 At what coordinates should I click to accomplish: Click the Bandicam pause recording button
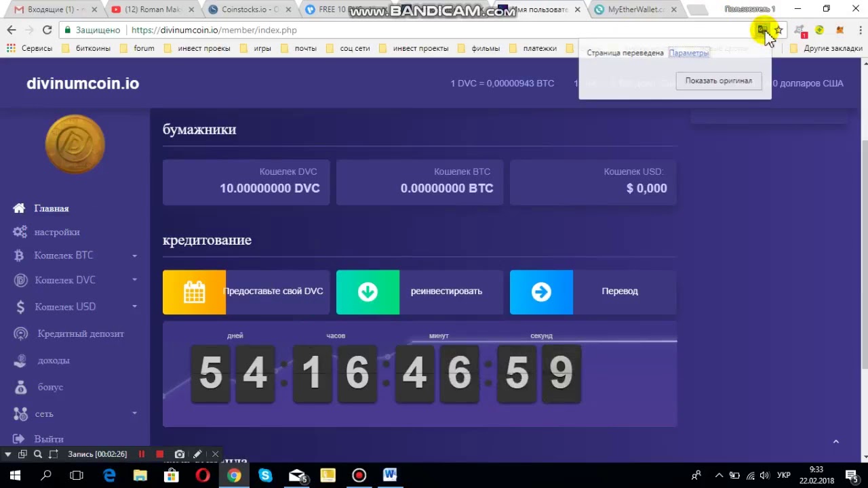pyautogui.click(x=142, y=454)
